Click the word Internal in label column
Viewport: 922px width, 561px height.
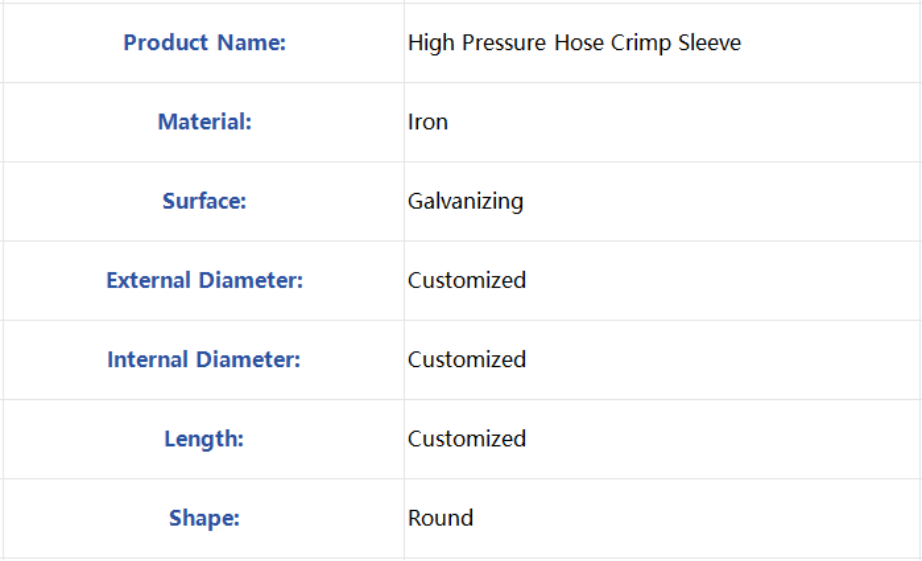point(147,359)
